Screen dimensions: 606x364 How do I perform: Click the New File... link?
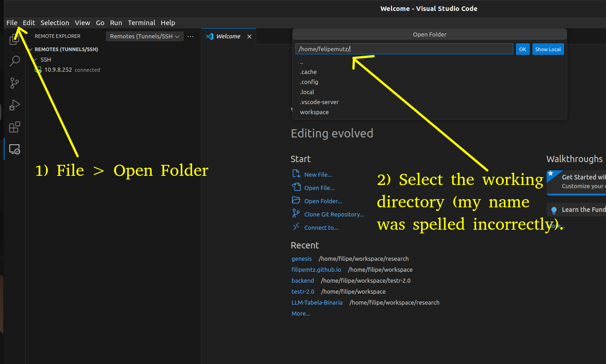point(318,174)
